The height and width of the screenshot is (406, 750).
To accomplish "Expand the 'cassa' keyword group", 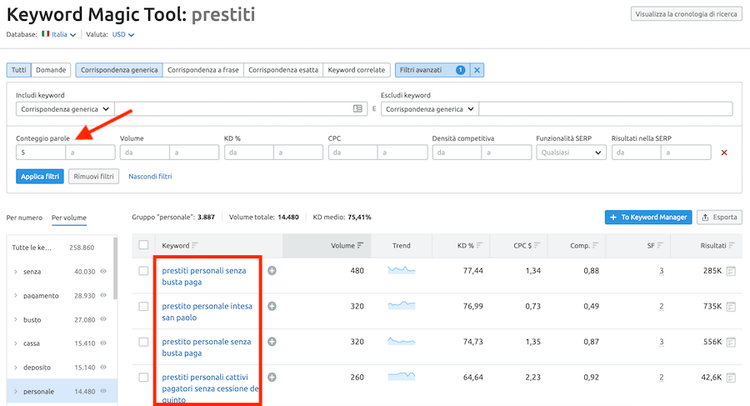I will (16, 343).
